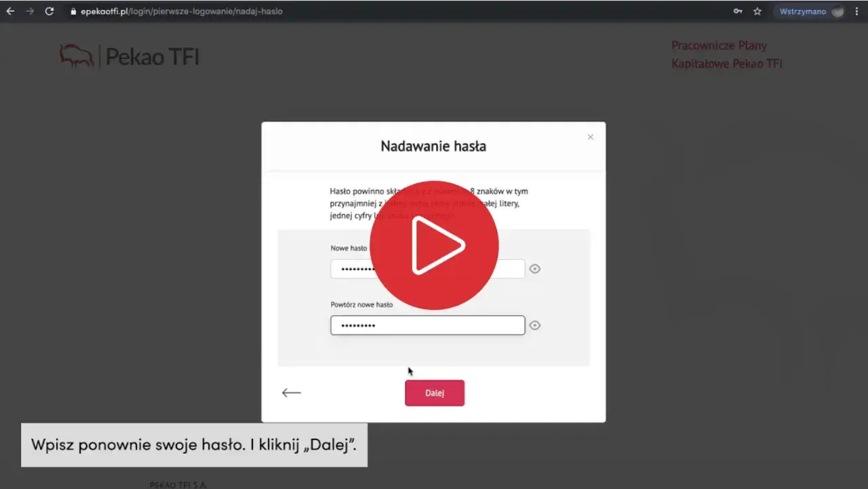Viewport: 868px width, 489px height.
Task: Open site info via the padlock icon
Action: 74,12
